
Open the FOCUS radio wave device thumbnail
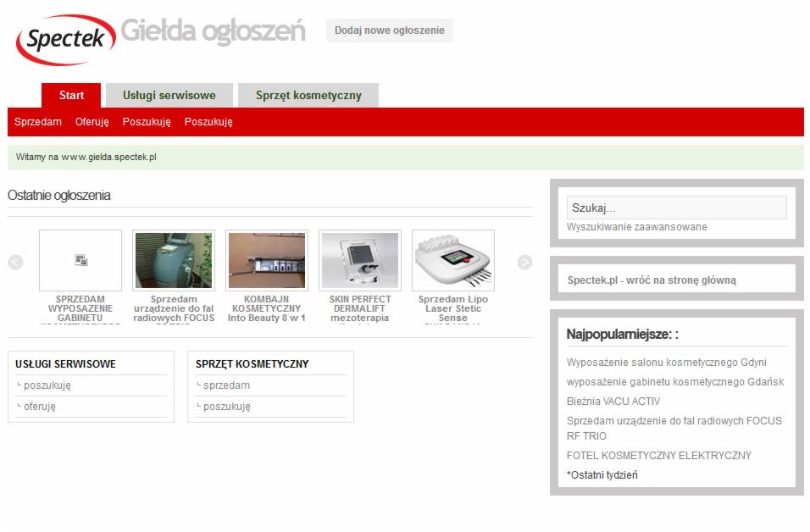click(174, 261)
